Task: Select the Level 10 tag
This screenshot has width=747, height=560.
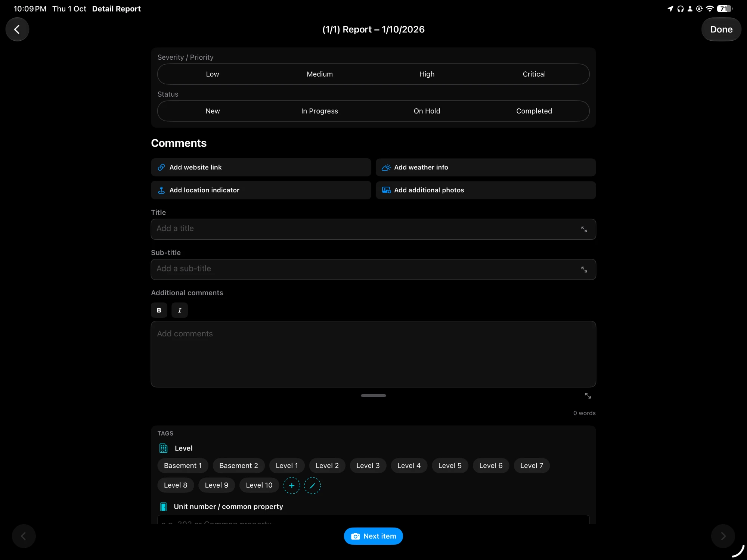Action: click(x=259, y=485)
